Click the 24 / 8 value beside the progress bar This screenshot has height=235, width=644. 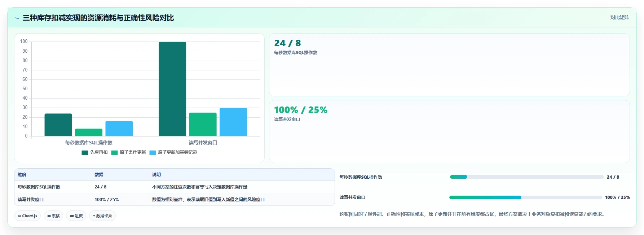(613, 177)
